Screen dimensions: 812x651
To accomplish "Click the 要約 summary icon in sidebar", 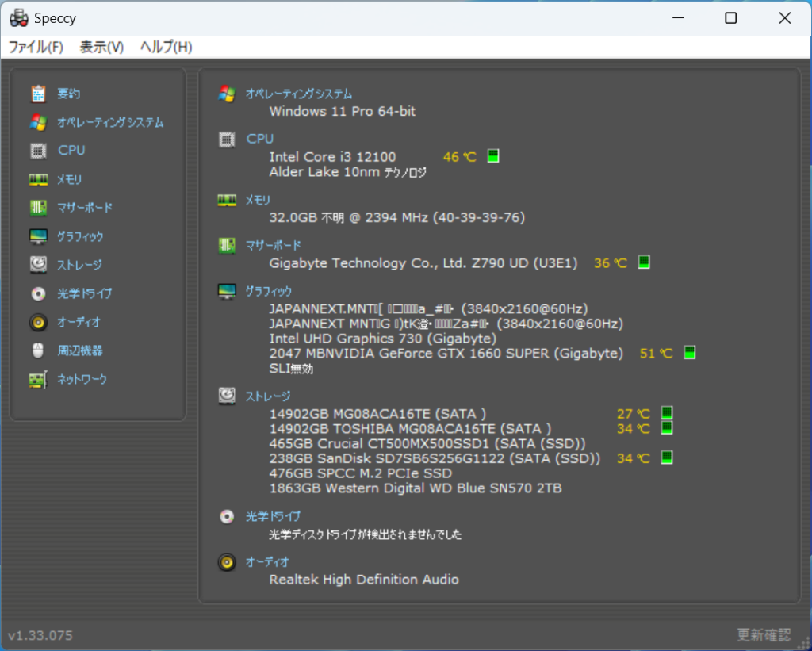I will coord(38,94).
